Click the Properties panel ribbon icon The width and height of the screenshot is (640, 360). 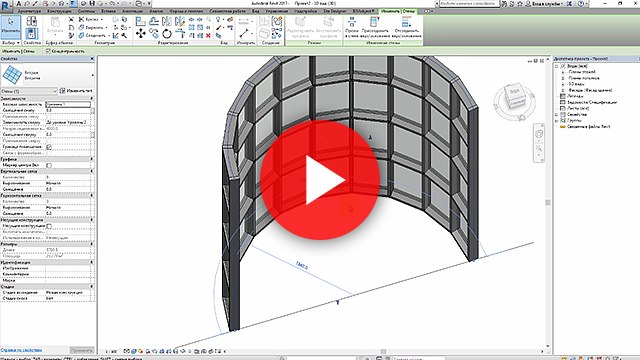(32, 33)
